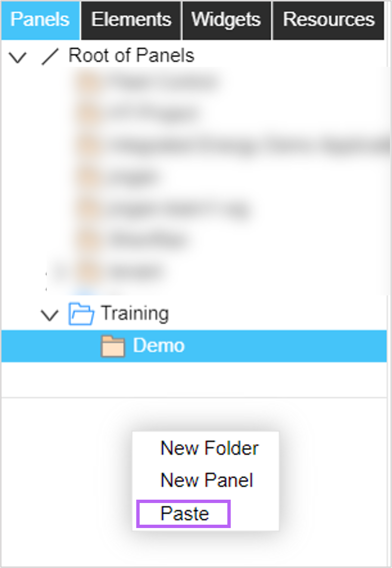Click the open Training folder icon
This screenshot has width=392, height=568.
coord(81,314)
